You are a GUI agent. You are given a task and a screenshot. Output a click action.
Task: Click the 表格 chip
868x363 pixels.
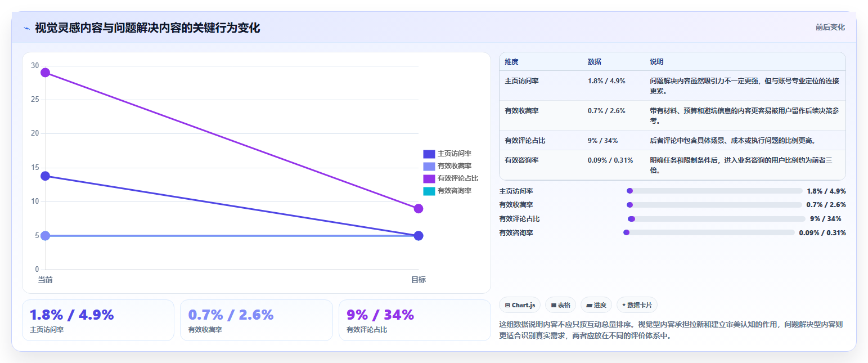coord(560,305)
